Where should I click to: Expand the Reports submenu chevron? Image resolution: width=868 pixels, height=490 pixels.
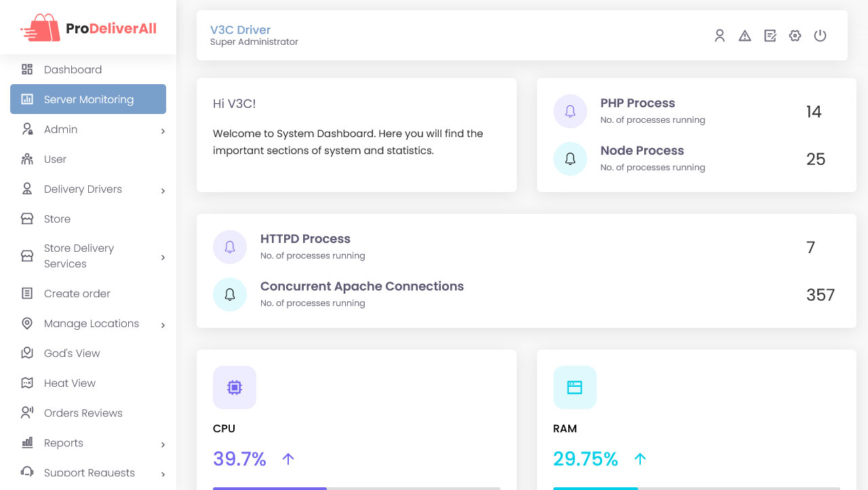[163, 445]
